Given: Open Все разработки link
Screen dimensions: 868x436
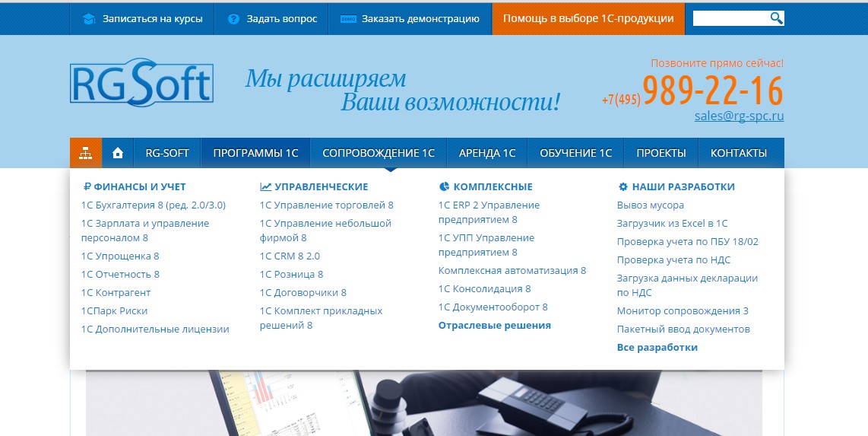Looking at the screenshot, I should tap(657, 348).
